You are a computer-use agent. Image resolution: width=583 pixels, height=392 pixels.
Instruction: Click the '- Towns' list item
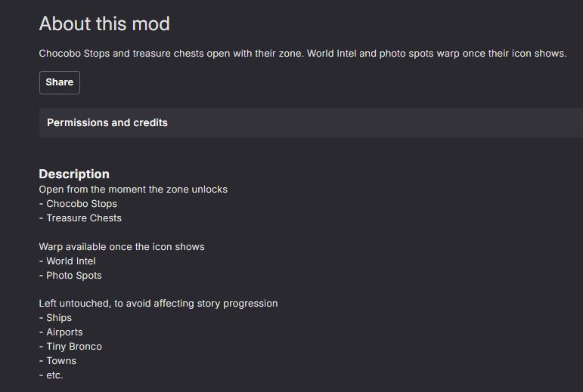click(57, 361)
